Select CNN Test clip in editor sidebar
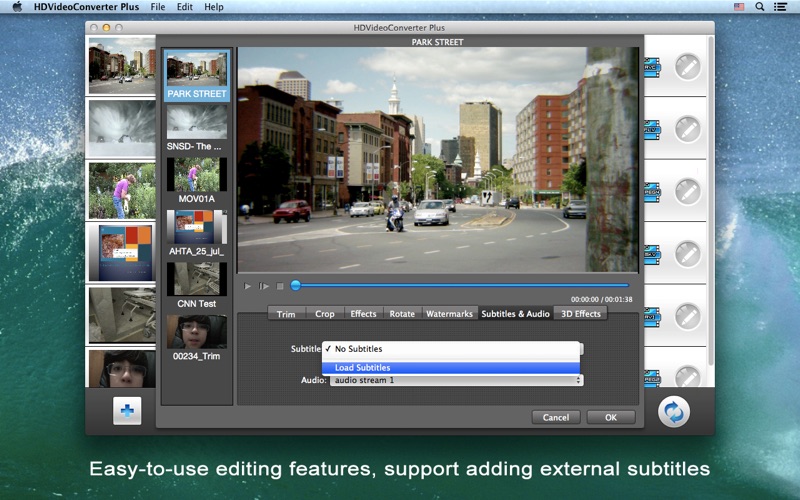The image size is (800, 500). (x=196, y=285)
